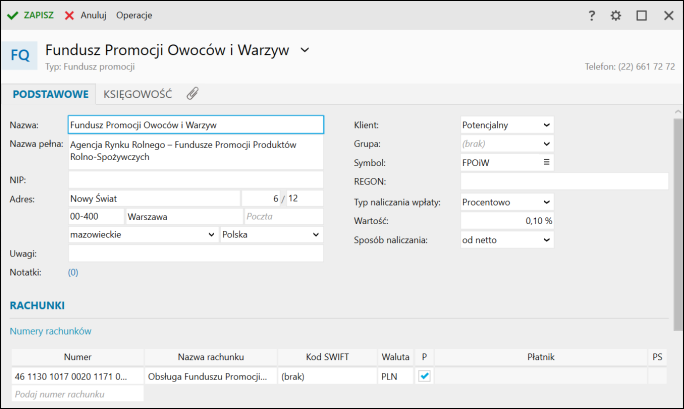Select the PLN currency cell
The image size is (684, 409).
point(395,376)
